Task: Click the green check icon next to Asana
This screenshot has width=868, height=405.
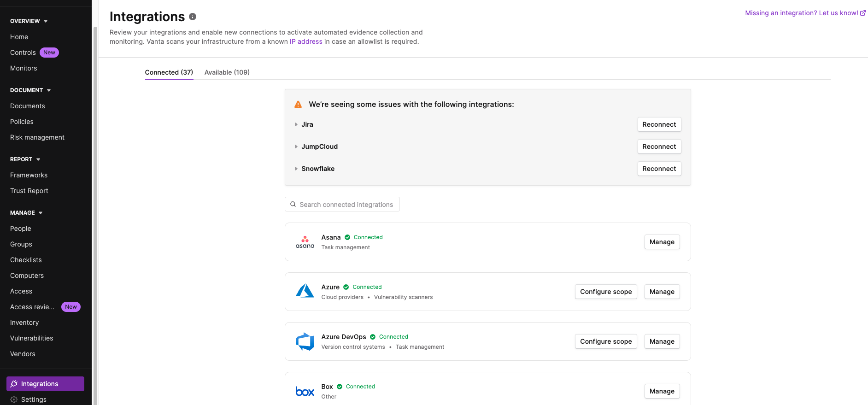Action: [x=347, y=237]
